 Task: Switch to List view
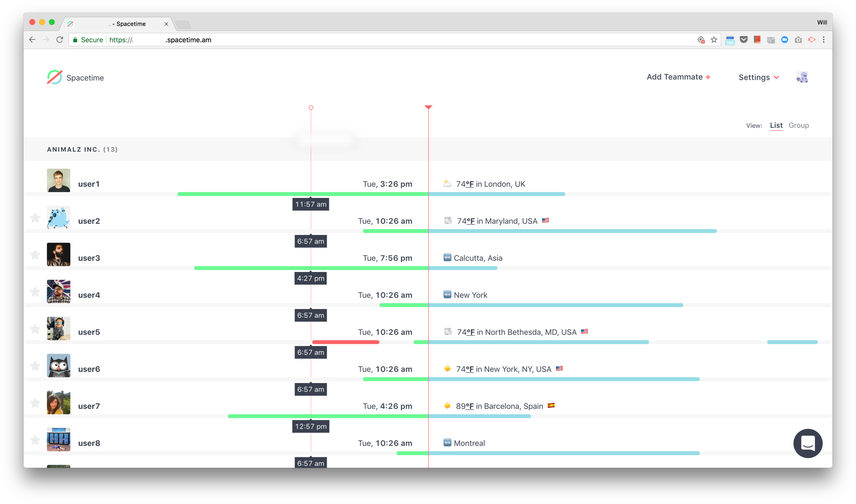[x=776, y=125]
